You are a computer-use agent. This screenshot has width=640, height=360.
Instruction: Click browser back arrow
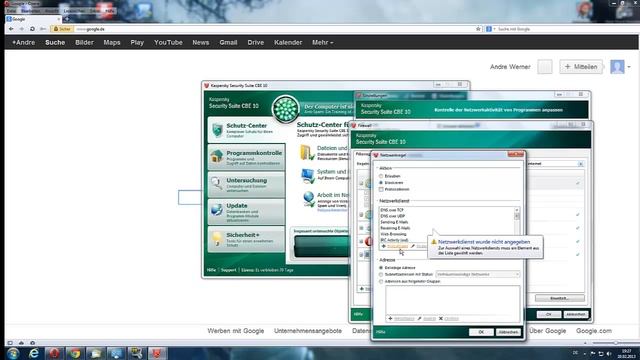tap(11, 29)
